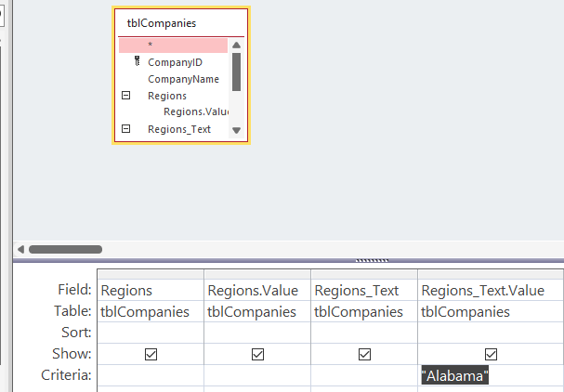Click the Criteria cell for Regions_Text column
This screenshot has height=392, width=564.
click(364, 375)
